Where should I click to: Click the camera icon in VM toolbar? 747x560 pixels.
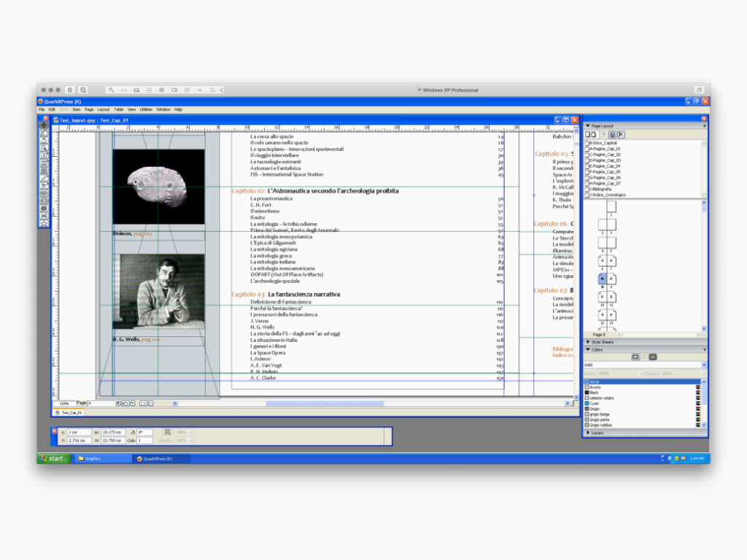point(174,90)
